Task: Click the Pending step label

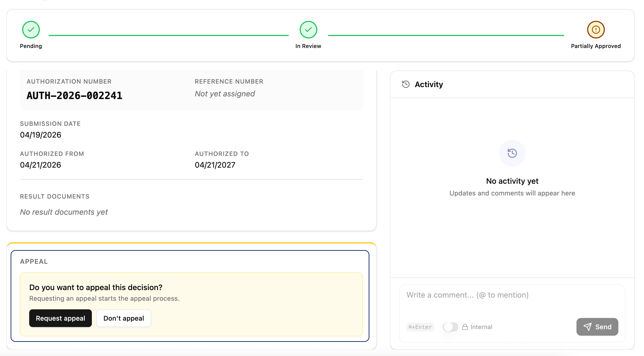Action: pyautogui.click(x=31, y=46)
